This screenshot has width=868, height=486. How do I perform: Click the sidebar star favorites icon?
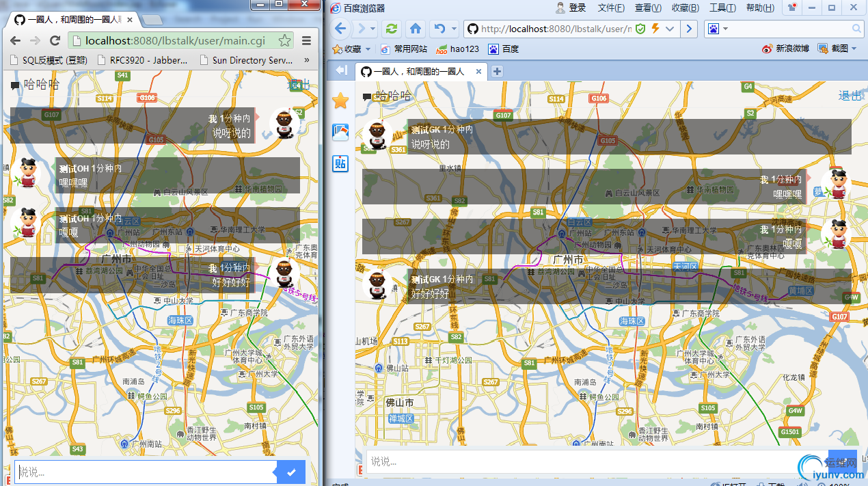click(340, 101)
